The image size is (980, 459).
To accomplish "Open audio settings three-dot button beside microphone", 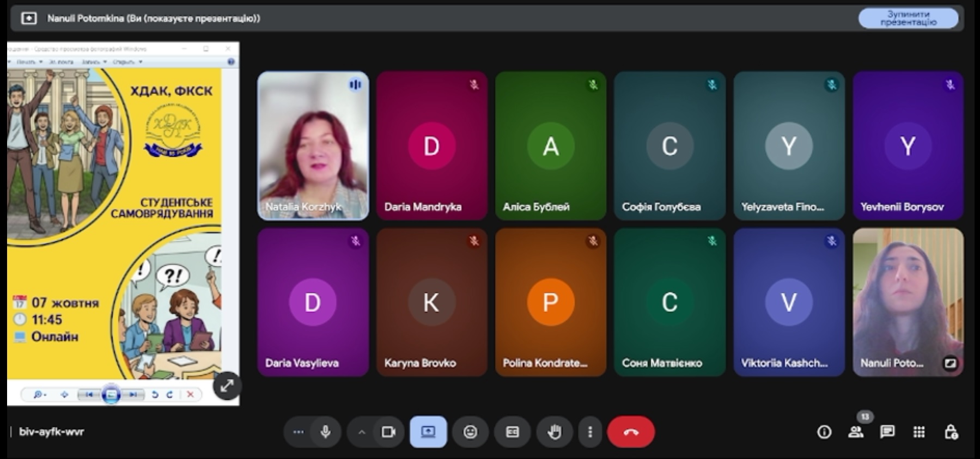I will [298, 432].
